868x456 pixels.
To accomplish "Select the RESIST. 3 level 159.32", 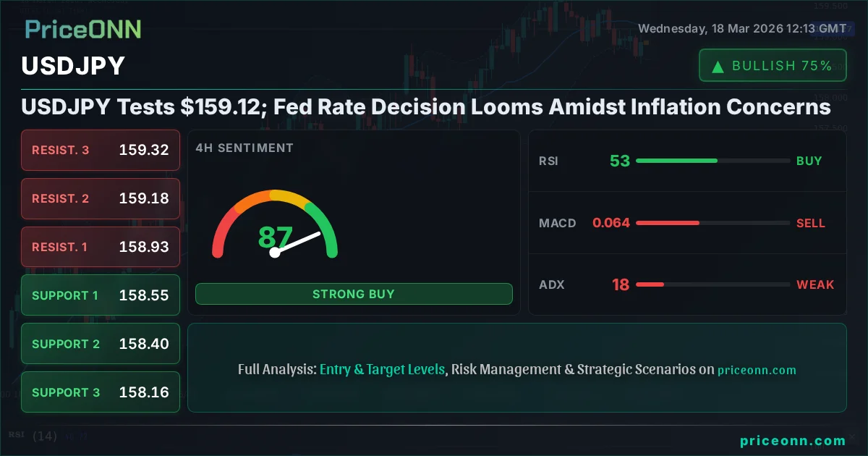I will (x=101, y=150).
